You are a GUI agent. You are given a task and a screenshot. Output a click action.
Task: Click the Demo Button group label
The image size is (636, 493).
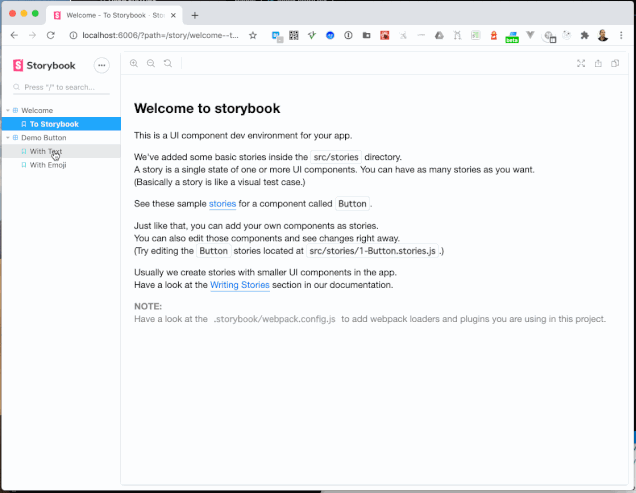(x=44, y=138)
